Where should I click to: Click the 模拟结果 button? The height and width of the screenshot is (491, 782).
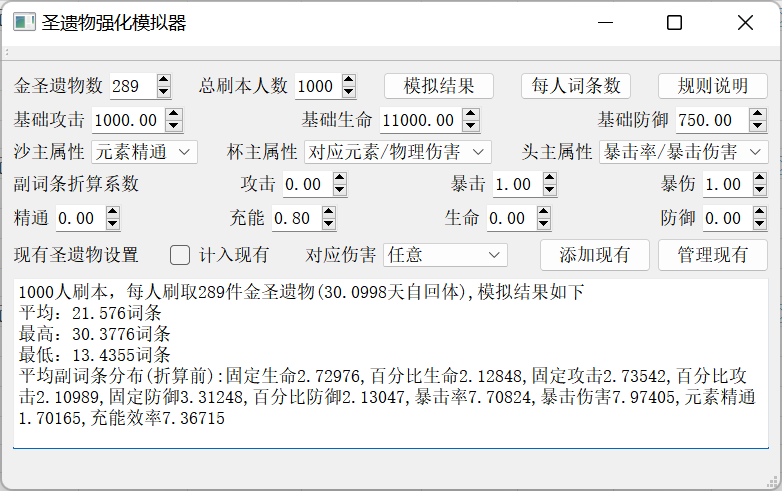(438, 86)
